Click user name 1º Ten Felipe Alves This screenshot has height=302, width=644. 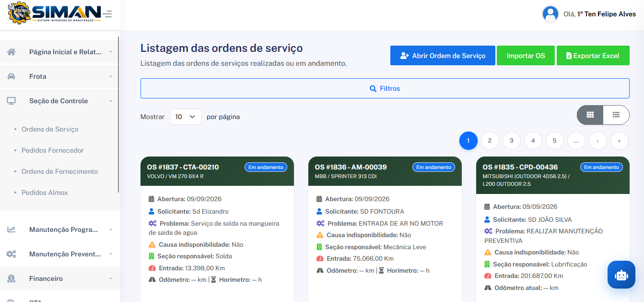(x=607, y=14)
